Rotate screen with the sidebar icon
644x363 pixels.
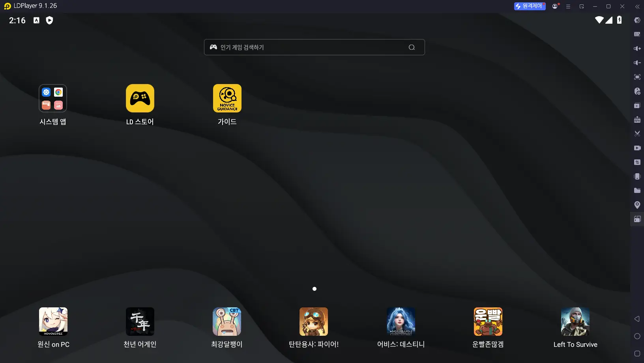click(x=637, y=219)
